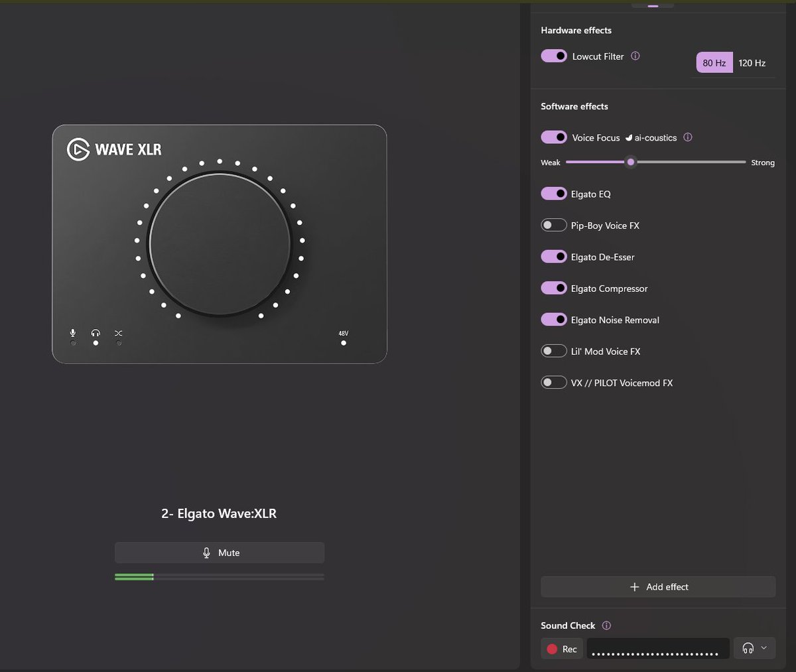Click headphones volume icon on device

coord(96,333)
